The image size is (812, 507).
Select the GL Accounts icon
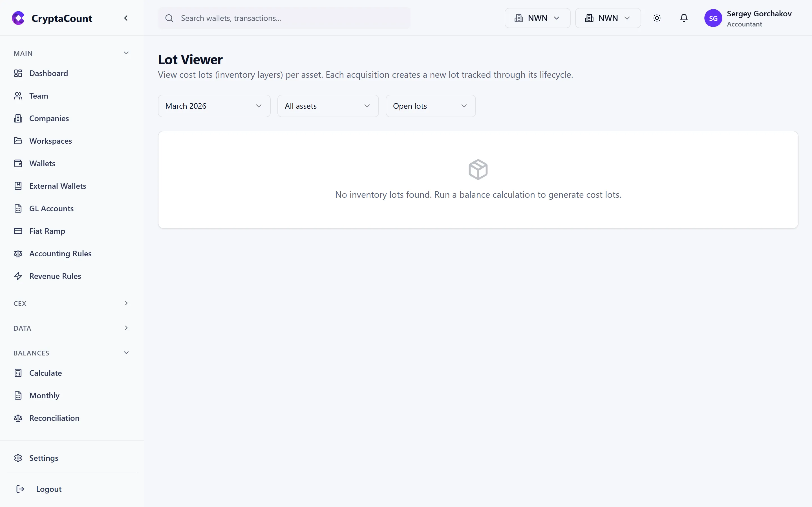(x=18, y=208)
